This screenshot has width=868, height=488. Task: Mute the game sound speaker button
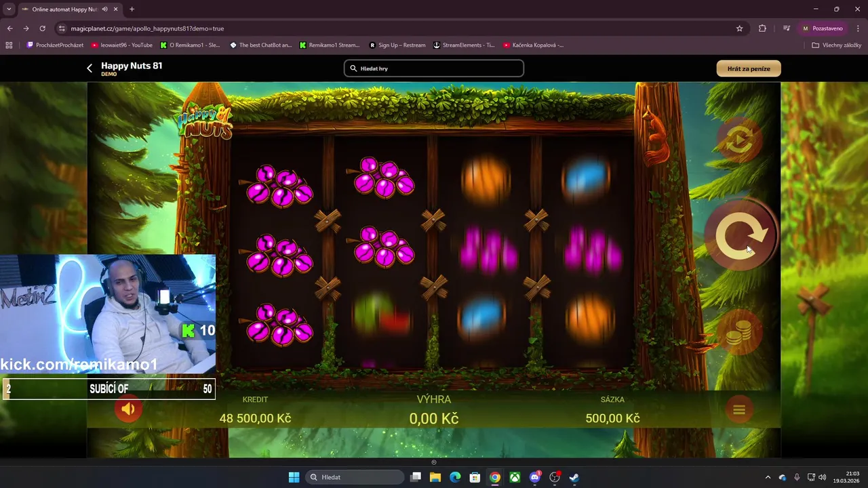tap(128, 409)
